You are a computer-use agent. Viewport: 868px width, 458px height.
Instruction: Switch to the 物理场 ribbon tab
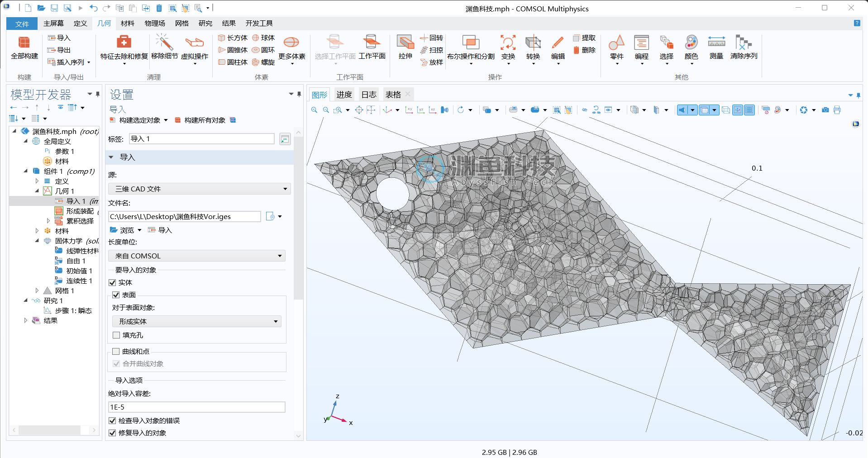[x=155, y=24]
